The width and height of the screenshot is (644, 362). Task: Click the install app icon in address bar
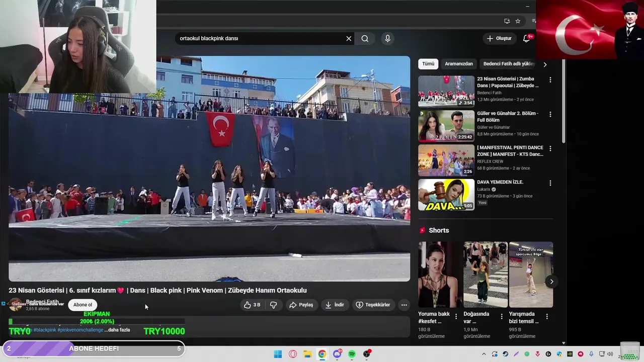click(507, 21)
